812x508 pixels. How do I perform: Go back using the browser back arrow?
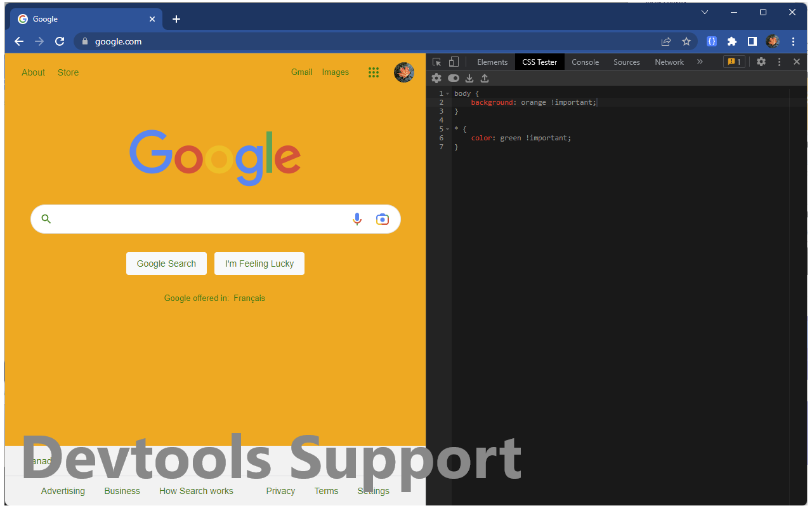19,41
